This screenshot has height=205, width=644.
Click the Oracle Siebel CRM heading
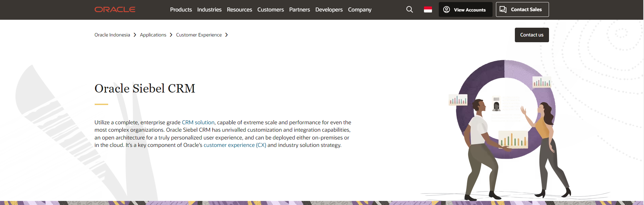tap(145, 88)
